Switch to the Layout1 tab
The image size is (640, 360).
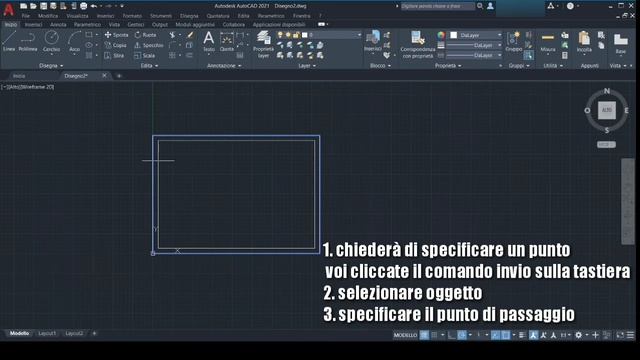47,333
